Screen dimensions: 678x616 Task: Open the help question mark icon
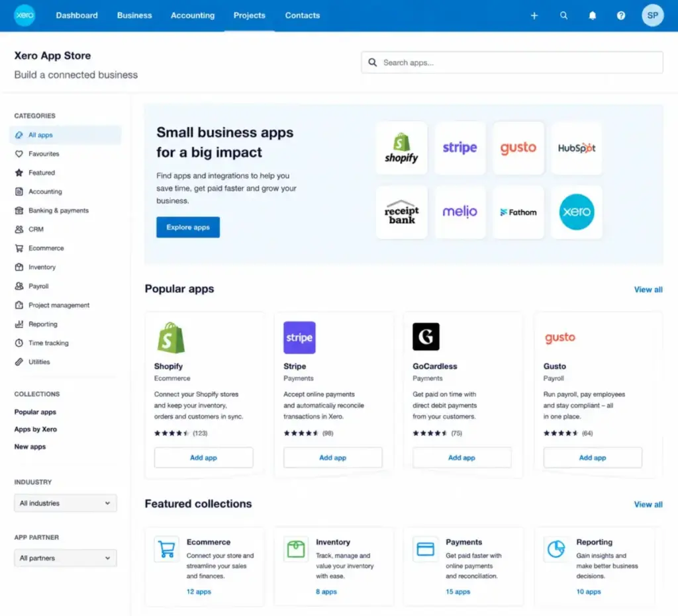620,16
